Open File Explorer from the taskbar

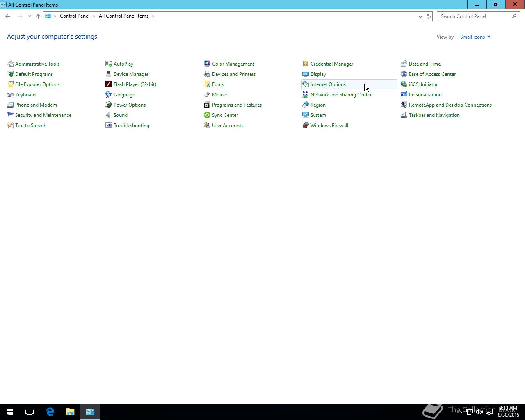(x=70, y=412)
